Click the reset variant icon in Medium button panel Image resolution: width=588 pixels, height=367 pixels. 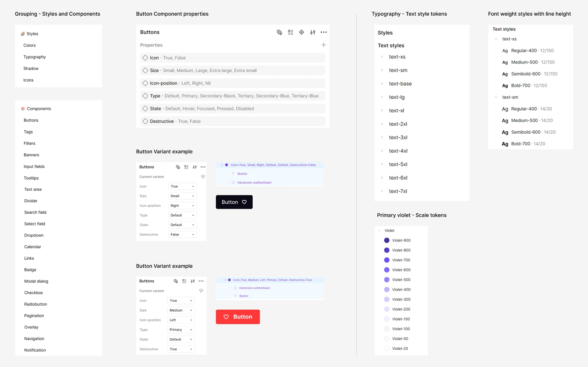[x=201, y=291]
